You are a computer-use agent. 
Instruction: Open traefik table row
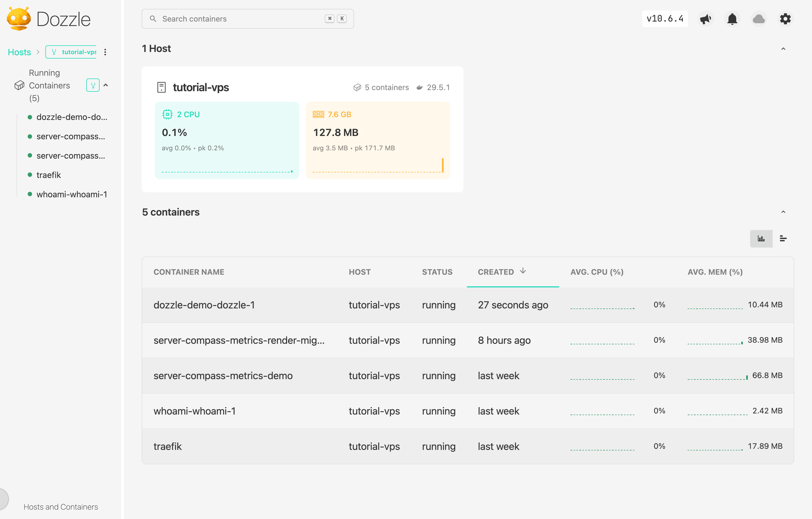click(x=468, y=446)
